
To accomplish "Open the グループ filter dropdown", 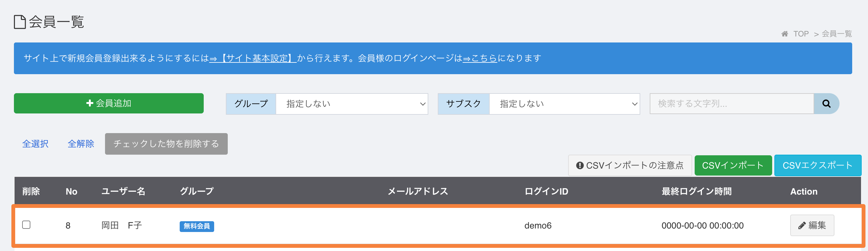I will (x=352, y=104).
